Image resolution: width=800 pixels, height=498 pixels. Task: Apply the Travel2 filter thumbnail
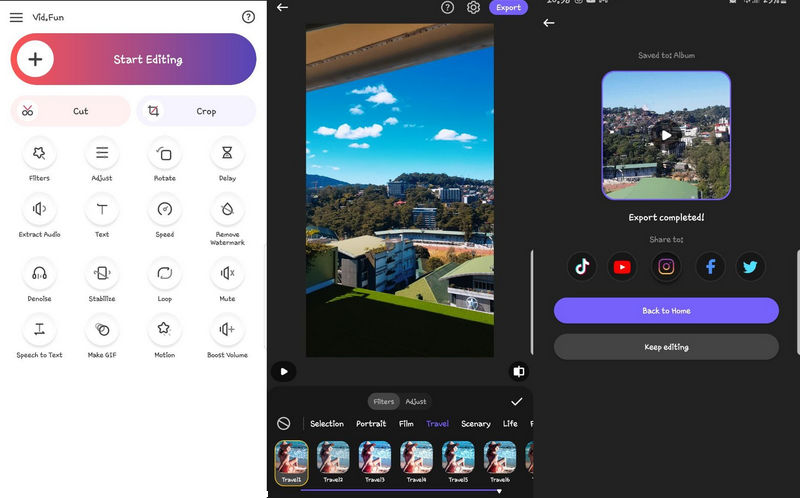click(333, 458)
